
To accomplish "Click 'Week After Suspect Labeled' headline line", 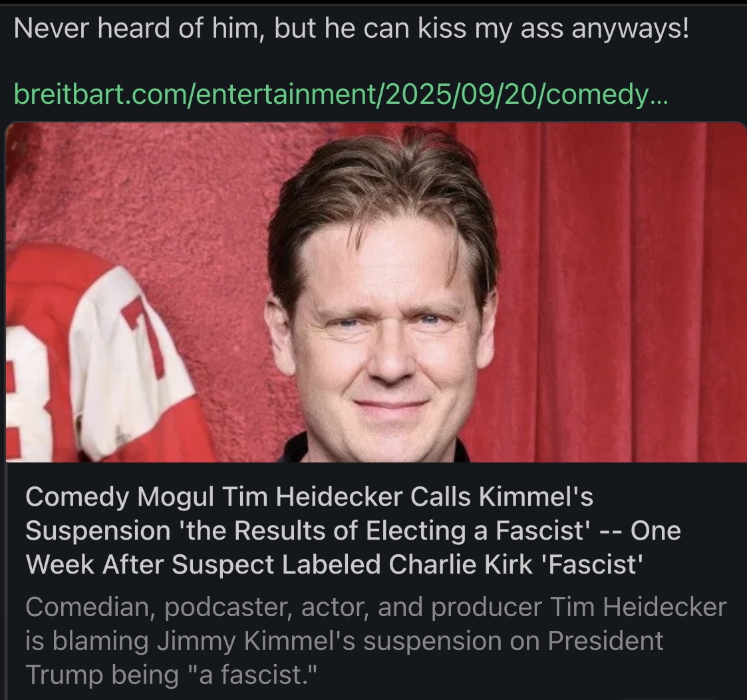I will (x=204, y=565).
